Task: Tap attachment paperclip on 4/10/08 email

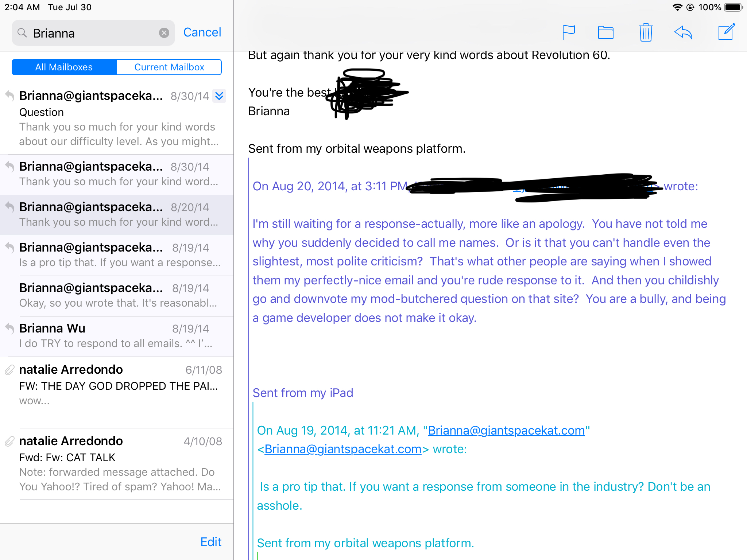Action: coord(9,442)
